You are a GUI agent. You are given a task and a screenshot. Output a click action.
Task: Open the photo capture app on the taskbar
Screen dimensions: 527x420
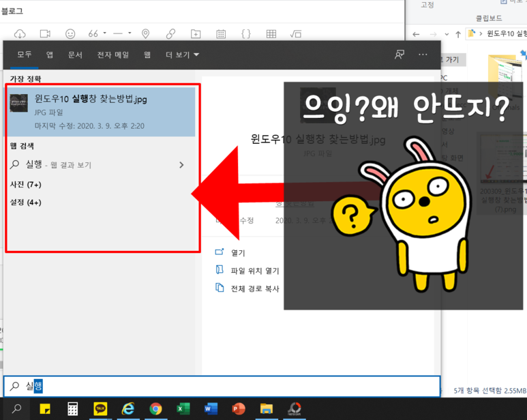[295, 409]
